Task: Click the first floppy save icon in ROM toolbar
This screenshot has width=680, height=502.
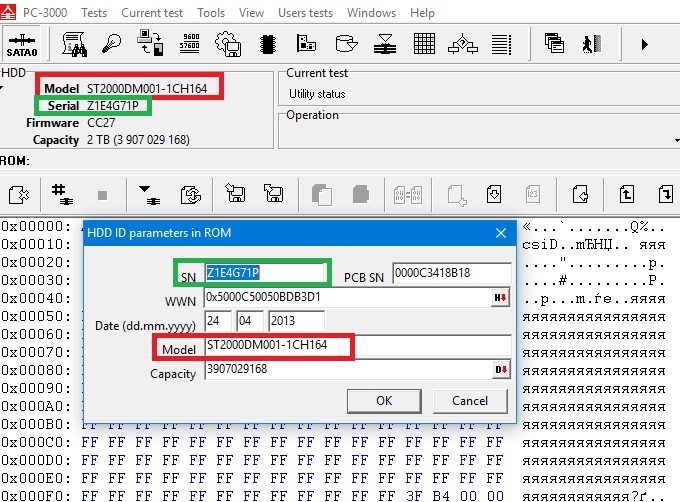Action: pos(235,193)
